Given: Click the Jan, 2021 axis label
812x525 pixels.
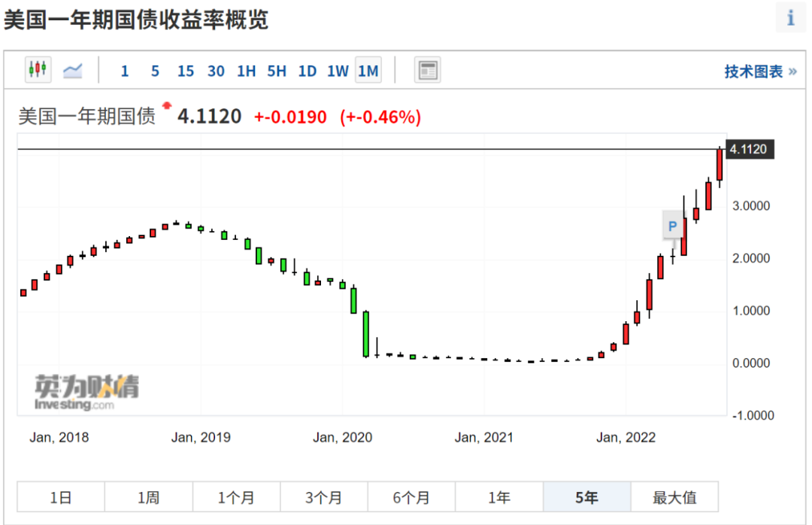Looking at the screenshot, I should click(484, 438).
